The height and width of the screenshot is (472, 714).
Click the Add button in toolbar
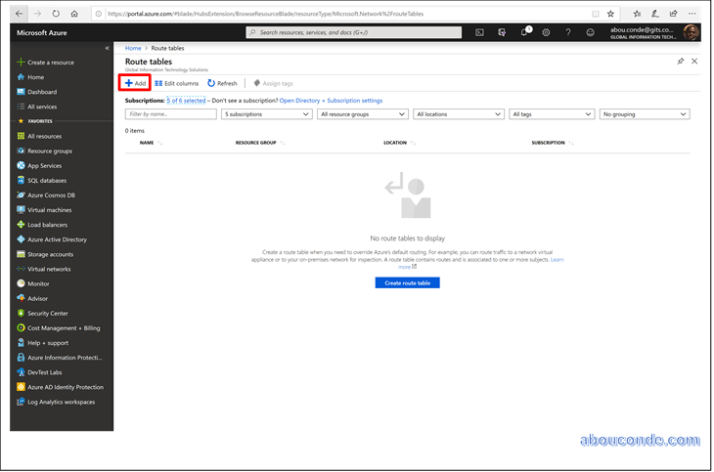pyautogui.click(x=136, y=83)
